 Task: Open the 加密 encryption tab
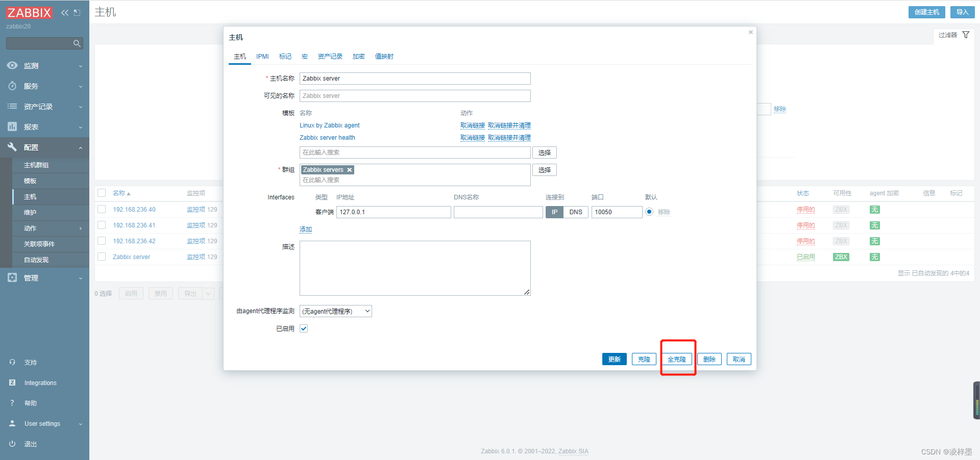359,57
